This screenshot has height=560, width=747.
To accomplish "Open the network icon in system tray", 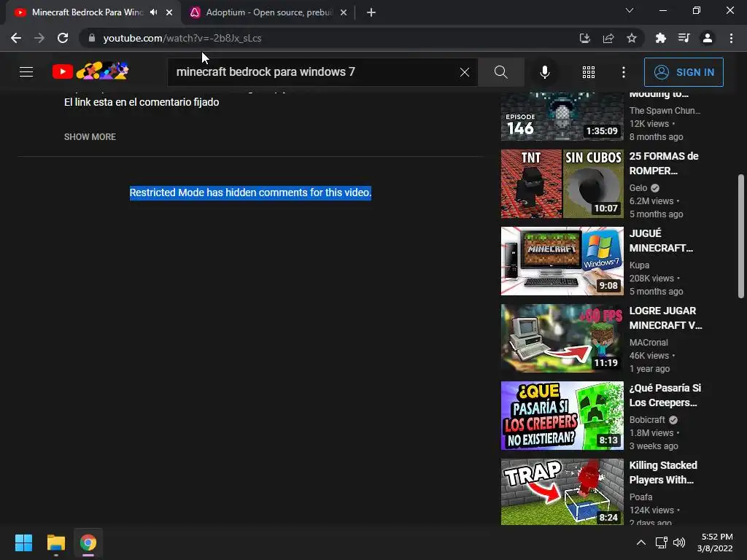I will coord(661,542).
